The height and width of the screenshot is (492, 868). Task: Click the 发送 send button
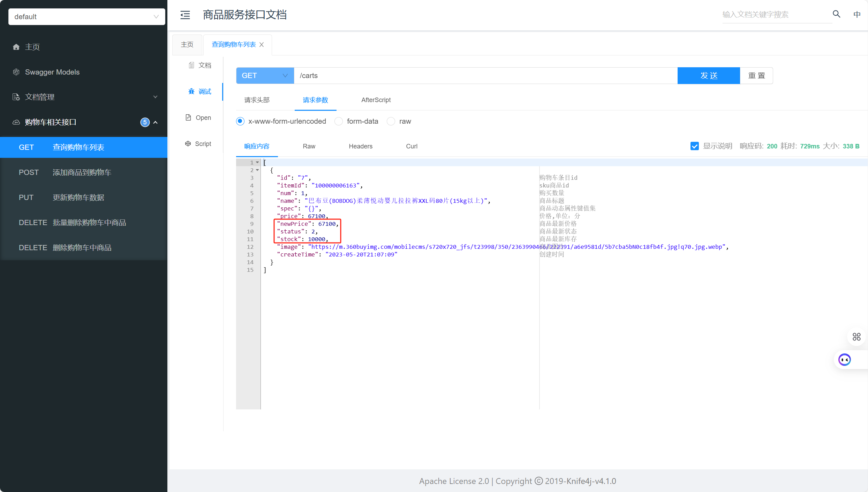coord(708,76)
